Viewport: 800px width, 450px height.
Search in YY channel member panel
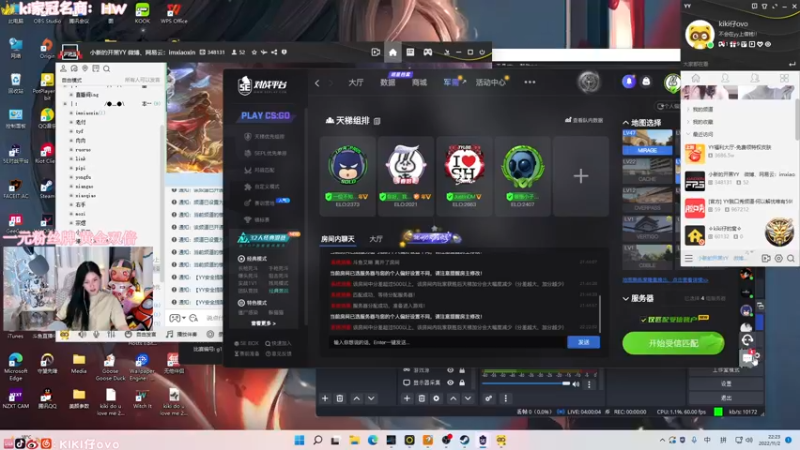coord(107,68)
